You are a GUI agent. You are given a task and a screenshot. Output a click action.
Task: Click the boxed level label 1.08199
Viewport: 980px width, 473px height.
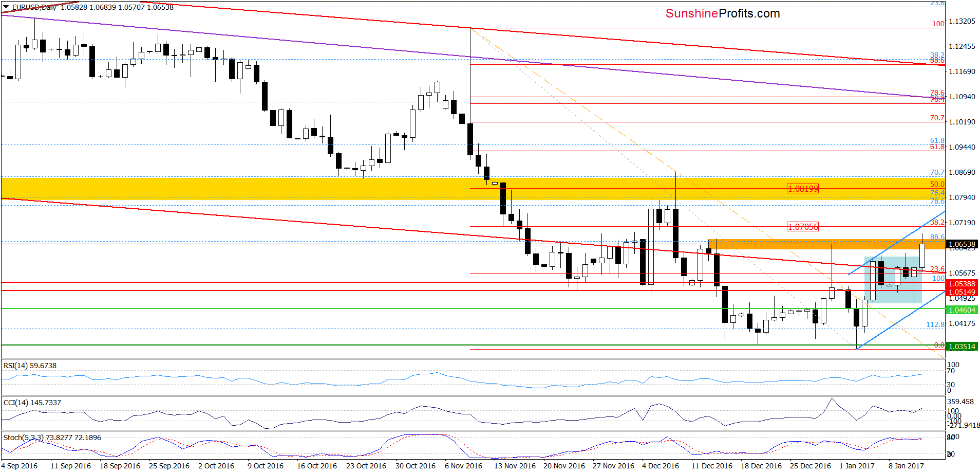click(x=803, y=189)
